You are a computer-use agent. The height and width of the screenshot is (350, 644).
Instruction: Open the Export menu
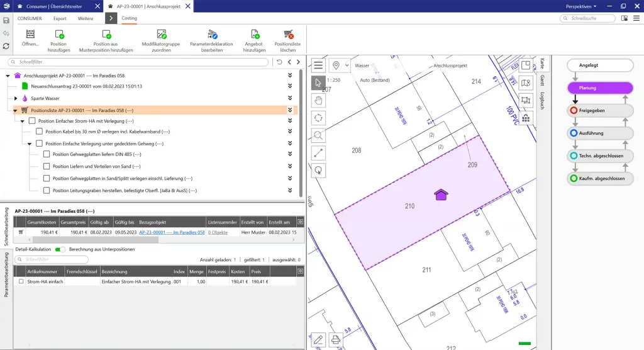[x=60, y=19]
